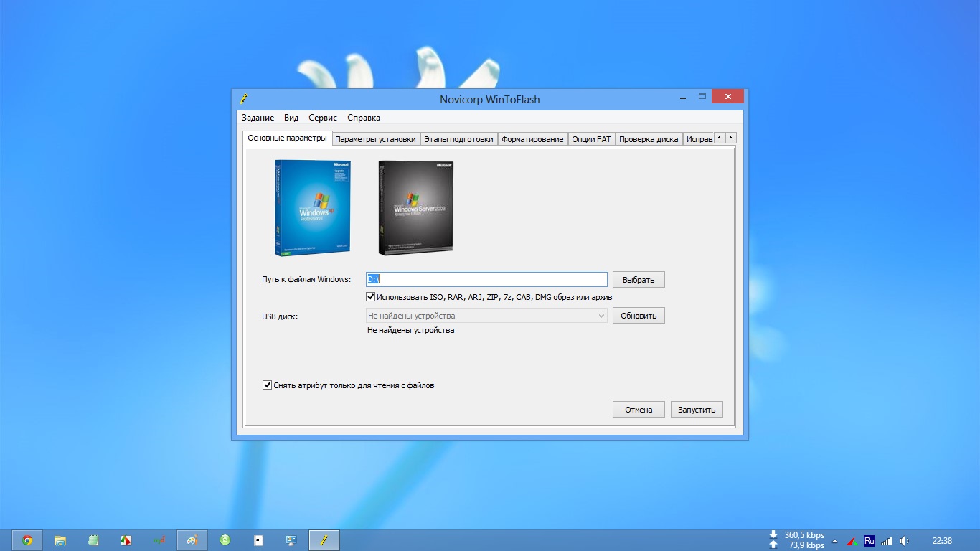Maximize the WinToFlash window
980x551 pixels.
coord(702,97)
